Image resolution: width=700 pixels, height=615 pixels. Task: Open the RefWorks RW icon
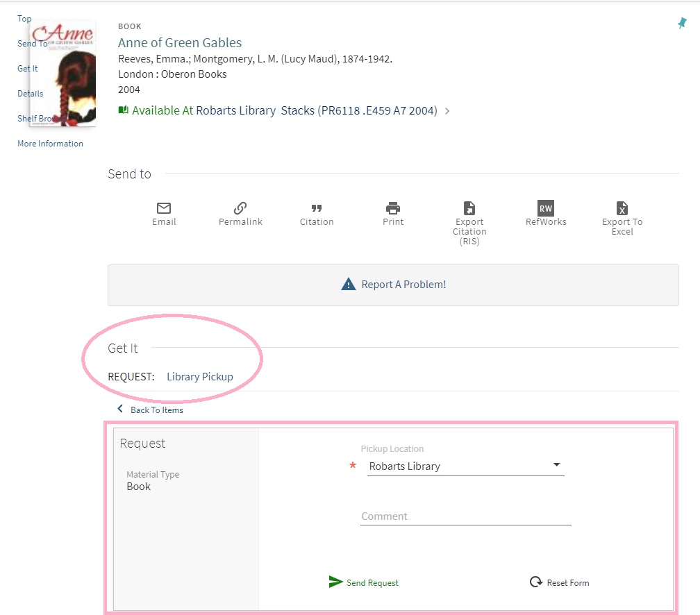[x=546, y=208]
